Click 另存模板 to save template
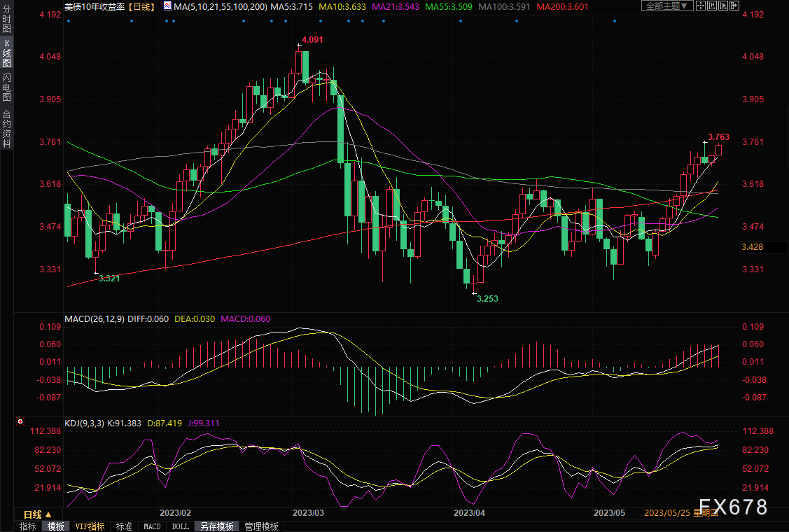Viewport: 789px width, 532px height. pos(216,526)
